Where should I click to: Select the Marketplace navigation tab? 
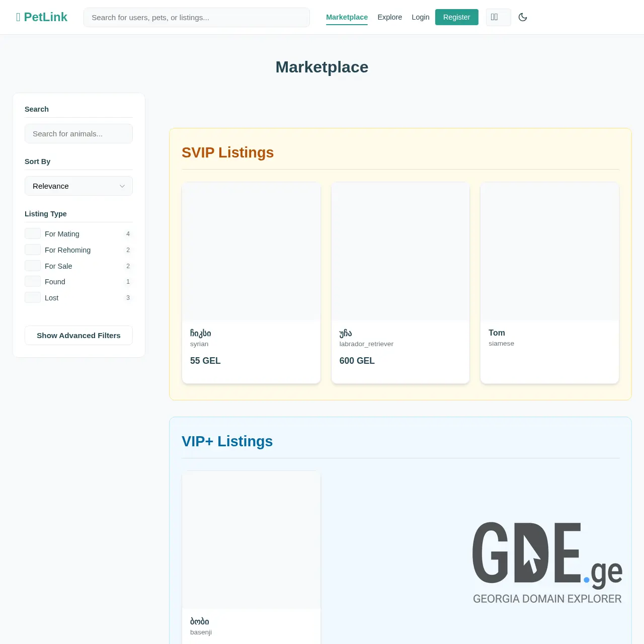[347, 17]
